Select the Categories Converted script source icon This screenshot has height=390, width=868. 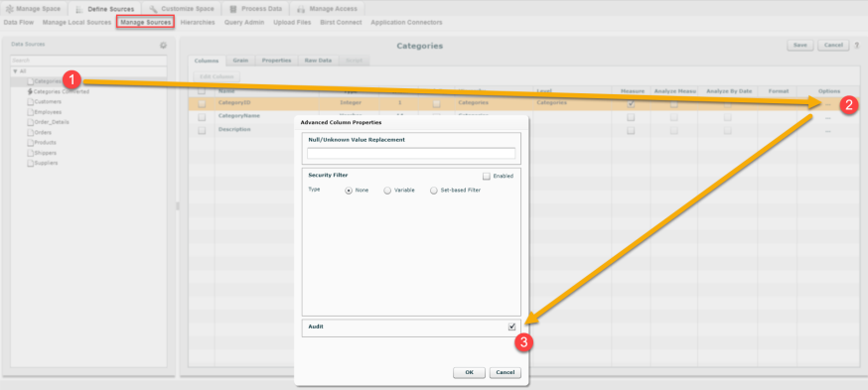30,92
